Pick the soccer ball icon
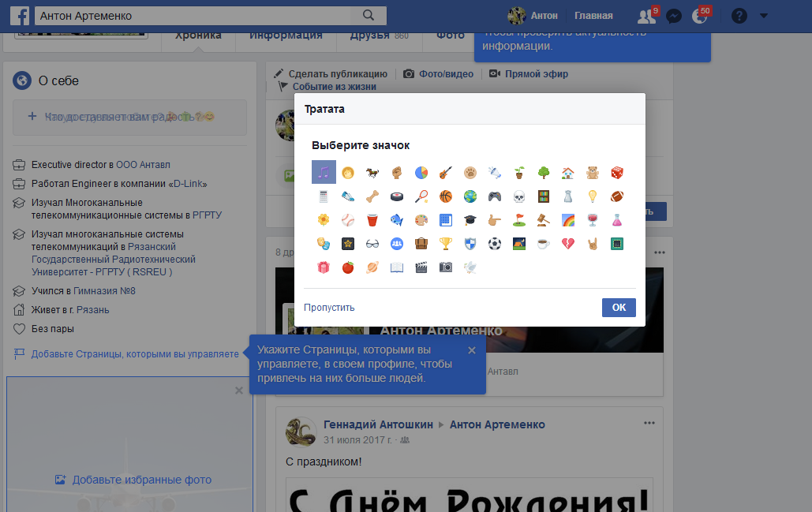Screen dimensions: 812x512 [x=494, y=244]
